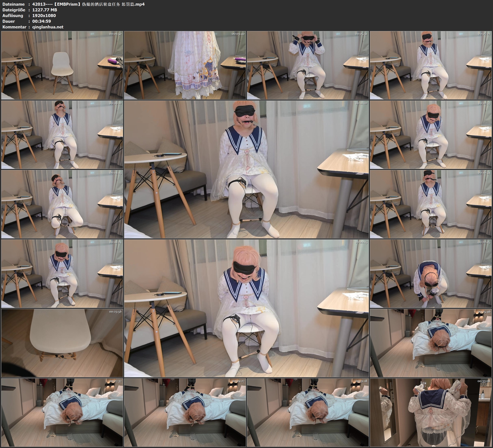This screenshot has width=493, height=448.
Task: Click the empty chair frame at 00:23:56
Action: tap(62, 343)
